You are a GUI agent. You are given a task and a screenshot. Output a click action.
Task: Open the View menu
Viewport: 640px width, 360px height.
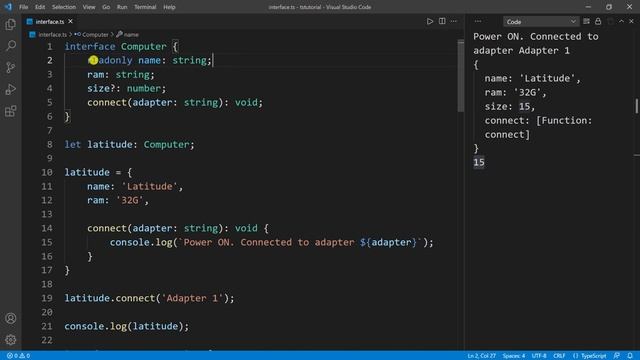(x=89, y=7)
